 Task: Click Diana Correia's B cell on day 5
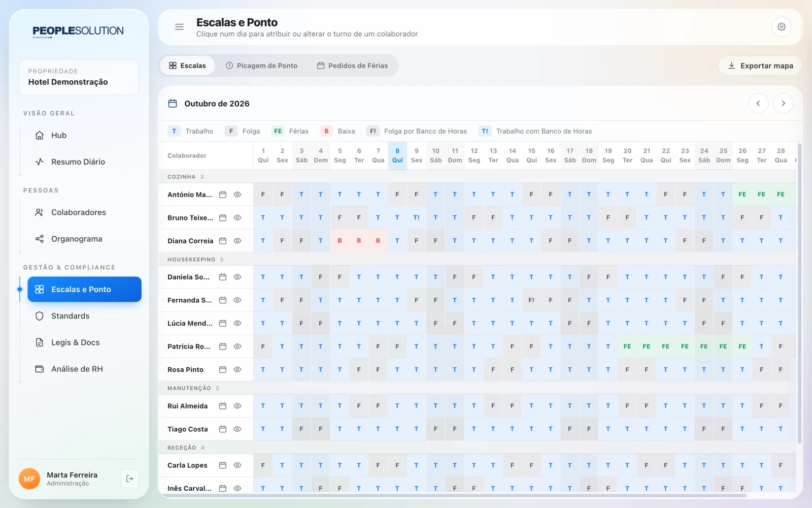[340, 241]
